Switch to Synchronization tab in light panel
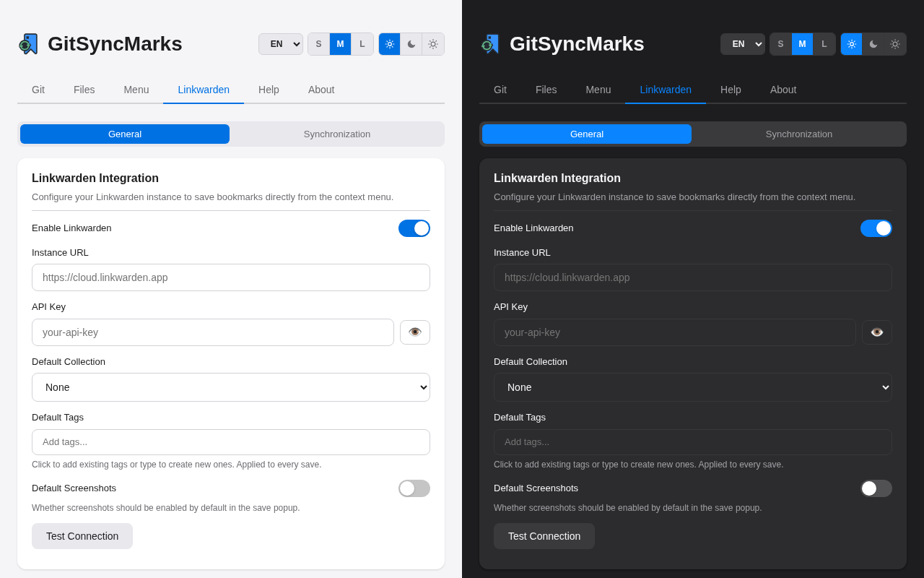This screenshot has width=924, height=578. [337, 134]
